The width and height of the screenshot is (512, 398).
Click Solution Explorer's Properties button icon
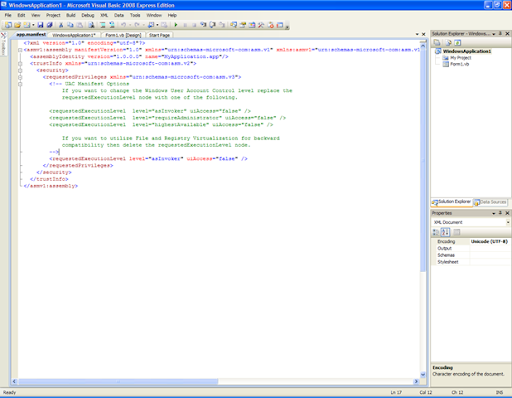(x=437, y=42)
